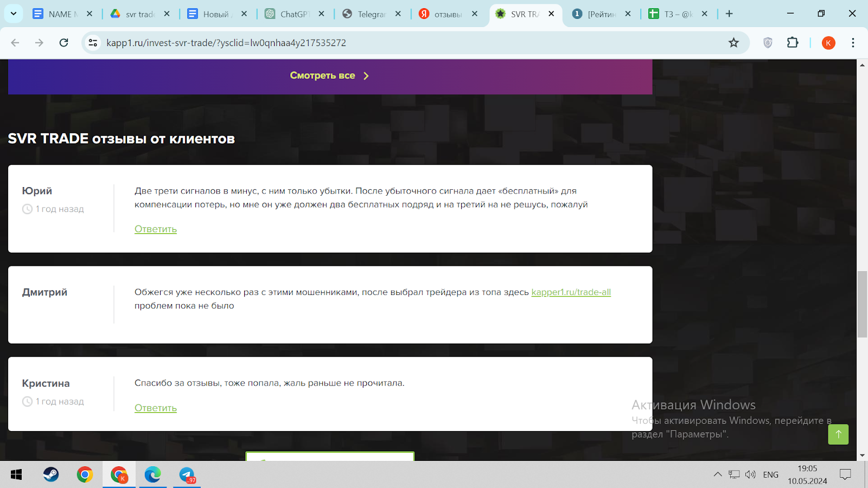Viewport: 868px width, 488px height.
Task: Click the reviewer name Юрий
Action: pyautogui.click(x=37, y=191)
